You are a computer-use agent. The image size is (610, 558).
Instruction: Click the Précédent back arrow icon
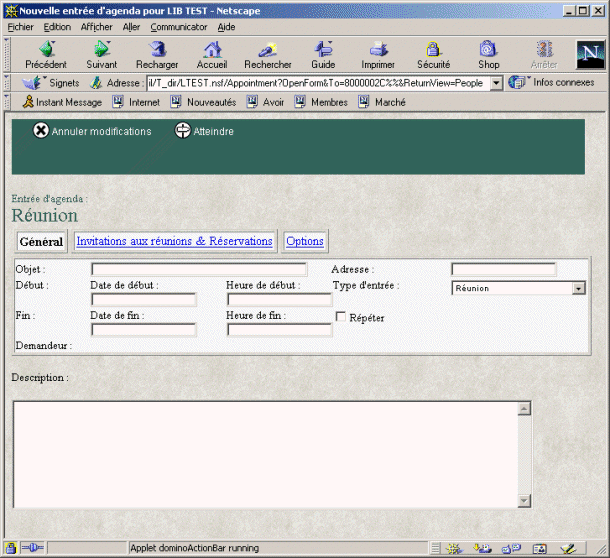point(45,49)
